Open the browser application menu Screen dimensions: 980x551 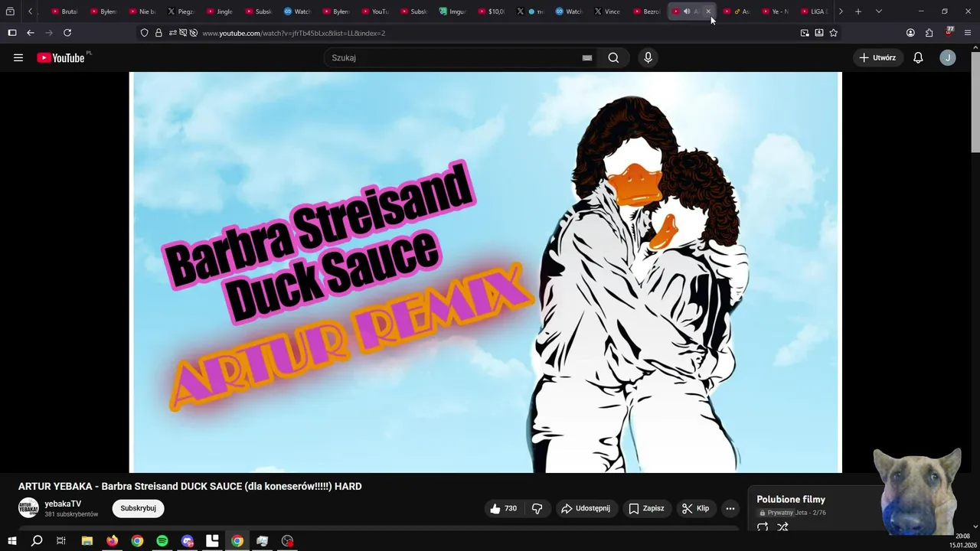969,33
